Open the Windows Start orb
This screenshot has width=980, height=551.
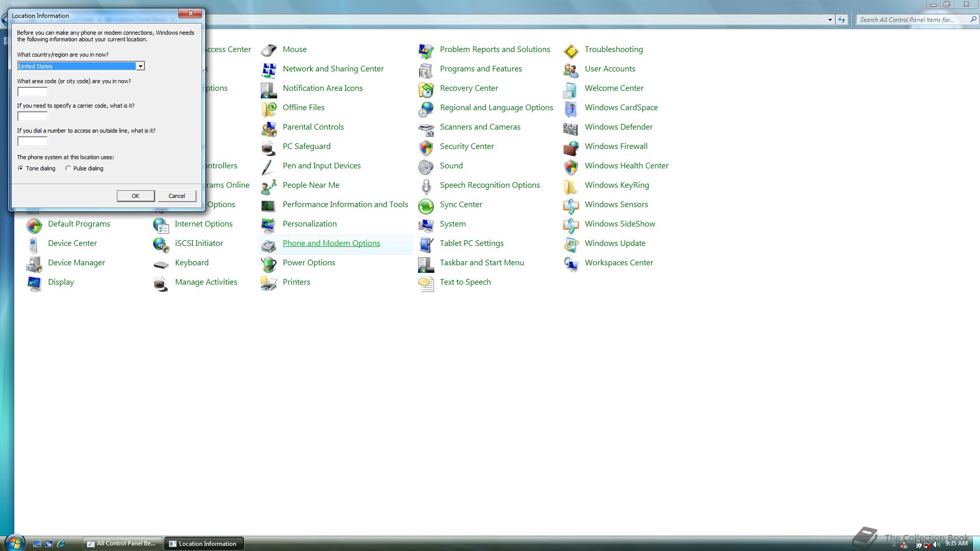(x=14, y=543)
